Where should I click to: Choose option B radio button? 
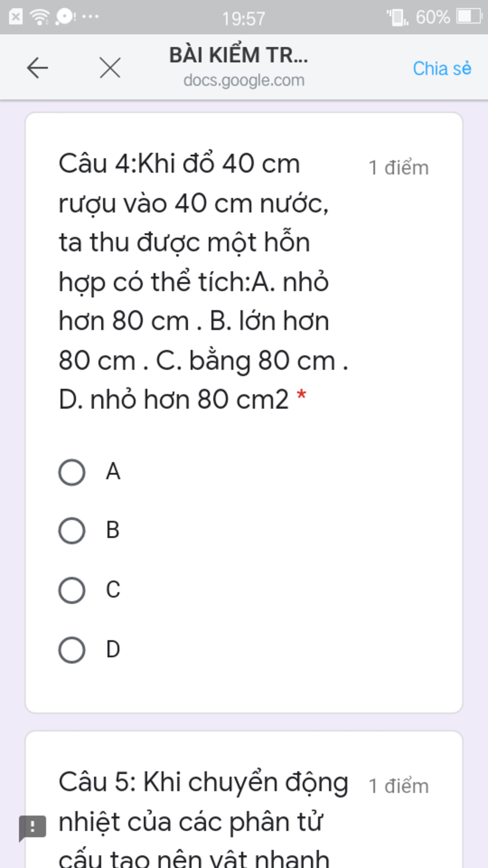point(72,531)
